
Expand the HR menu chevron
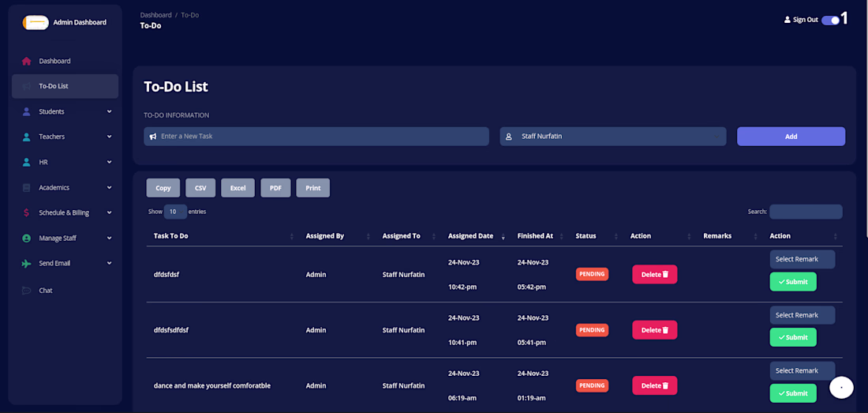pos(109,162)
